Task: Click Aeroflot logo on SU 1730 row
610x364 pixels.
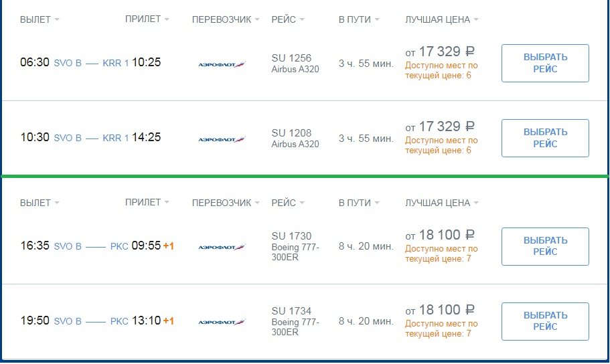Action: [x=222, y=247]
